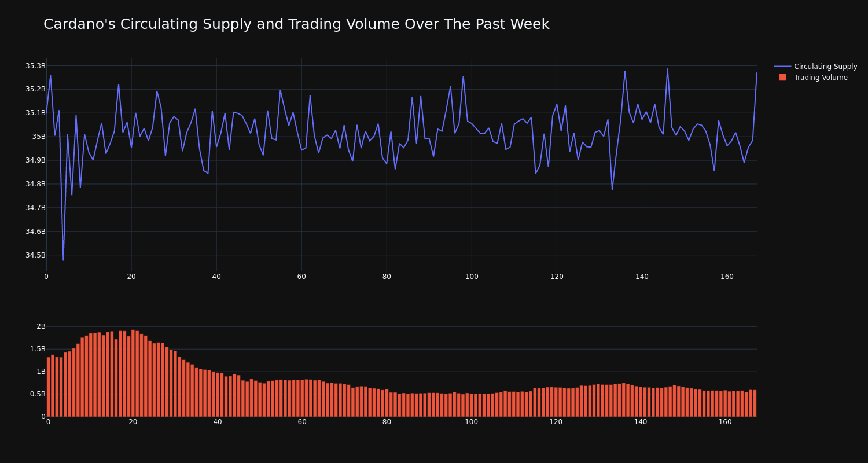868x463 pixels.
Task: Click the 0.5B label on volume axis
Action: [x=38, y=394]
